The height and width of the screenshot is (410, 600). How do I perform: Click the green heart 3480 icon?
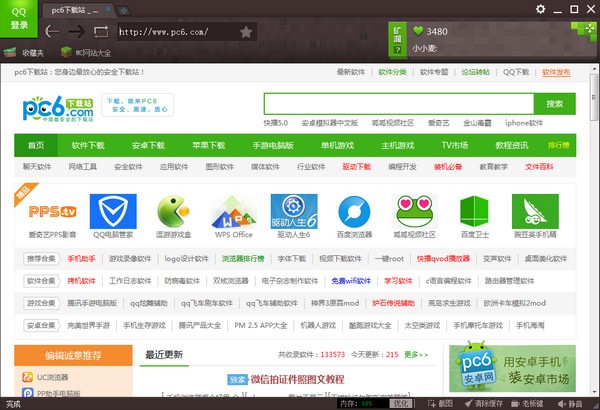click(x=418, y=31)
